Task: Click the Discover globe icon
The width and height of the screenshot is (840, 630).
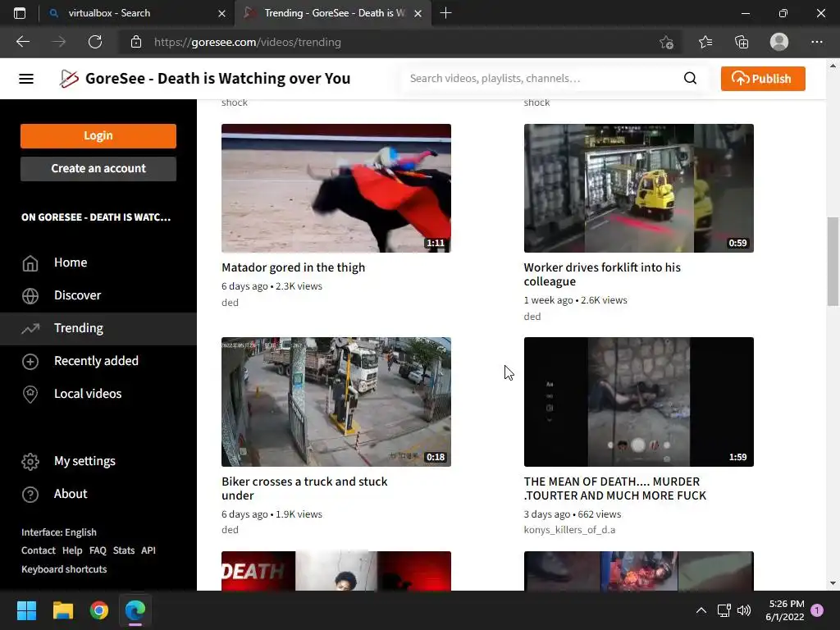Action: tap(30, 295)
